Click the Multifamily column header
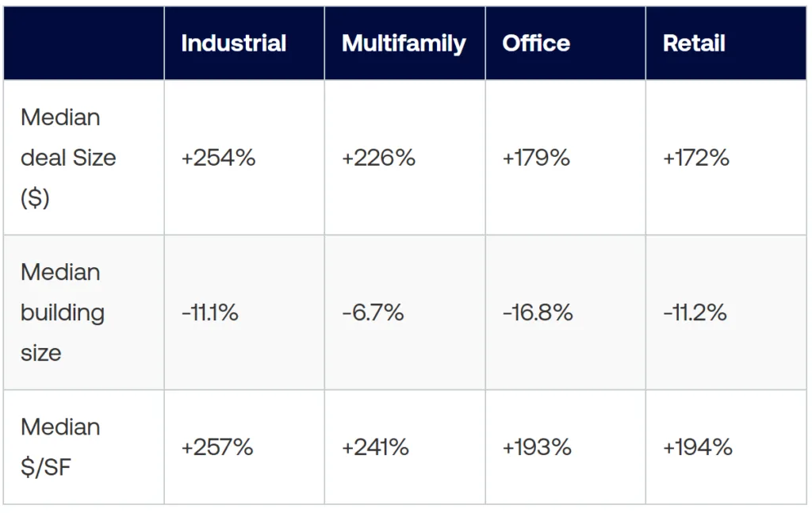The height and width of the screenshot is (513, 812). (404, 44)
